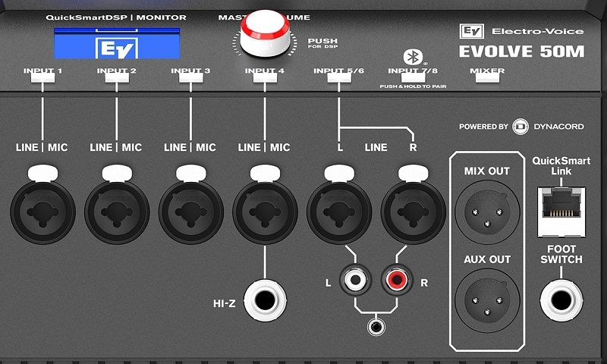The width and height of the screenshot is (607, 364).
Task: Push the Master Volume knob
Action: pyautogui.click(x=265, y=33)
